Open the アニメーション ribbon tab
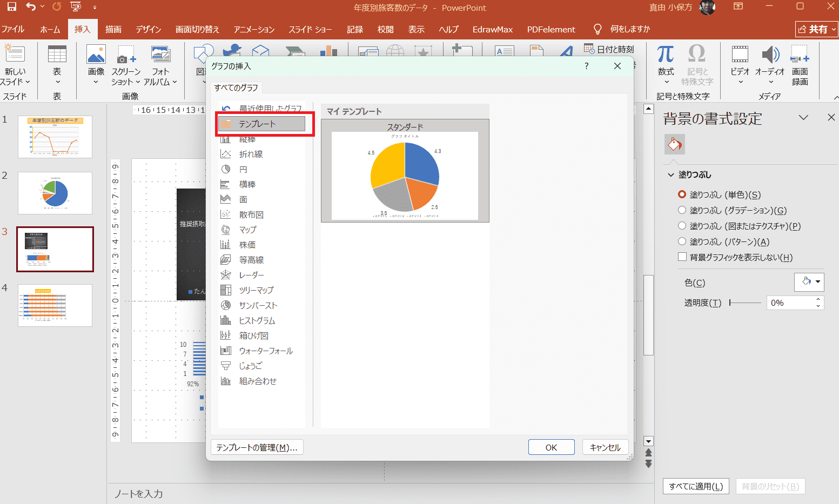The image size is (839, 504). [254, 29]
